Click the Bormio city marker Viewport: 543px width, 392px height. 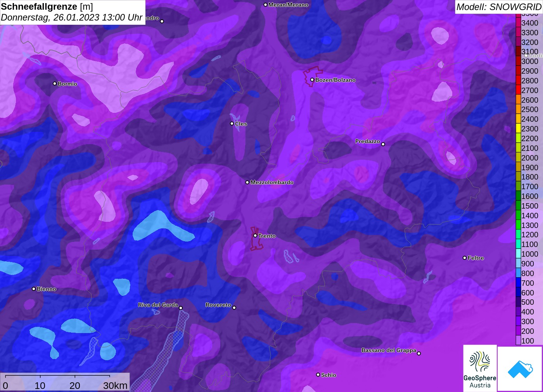pyautogui.click(x=55, y=84)
